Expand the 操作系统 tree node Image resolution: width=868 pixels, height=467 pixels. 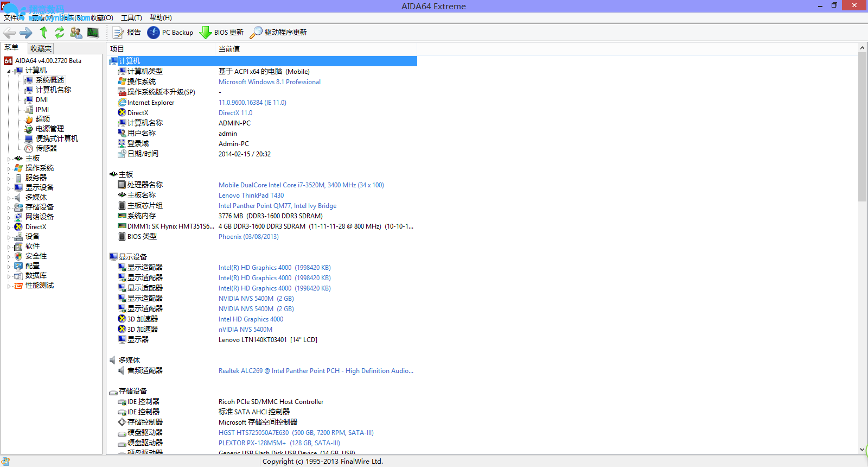(9, 169)
